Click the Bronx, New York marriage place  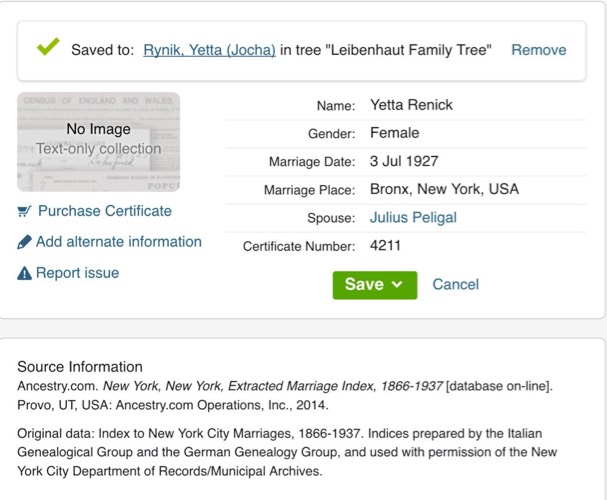(x=444, y=189)
